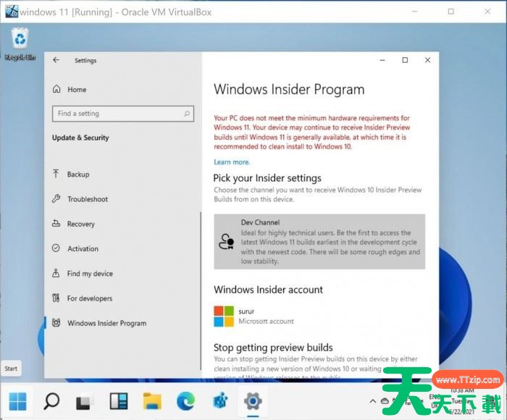Image resolution: width=507 pixels, height=420 pixels.
Task: Open File Explorer from taskbar
Action: pos(152,401)
